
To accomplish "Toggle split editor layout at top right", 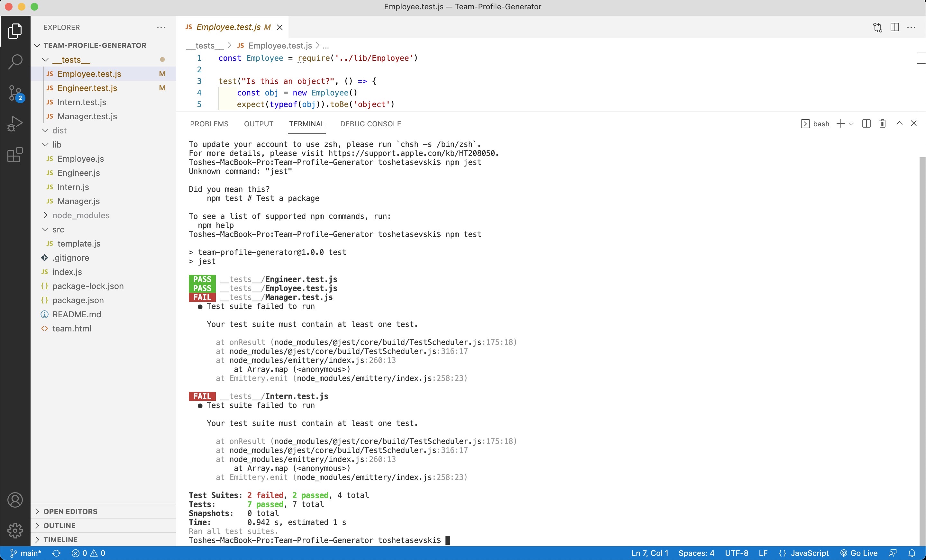I will [895, 27].
